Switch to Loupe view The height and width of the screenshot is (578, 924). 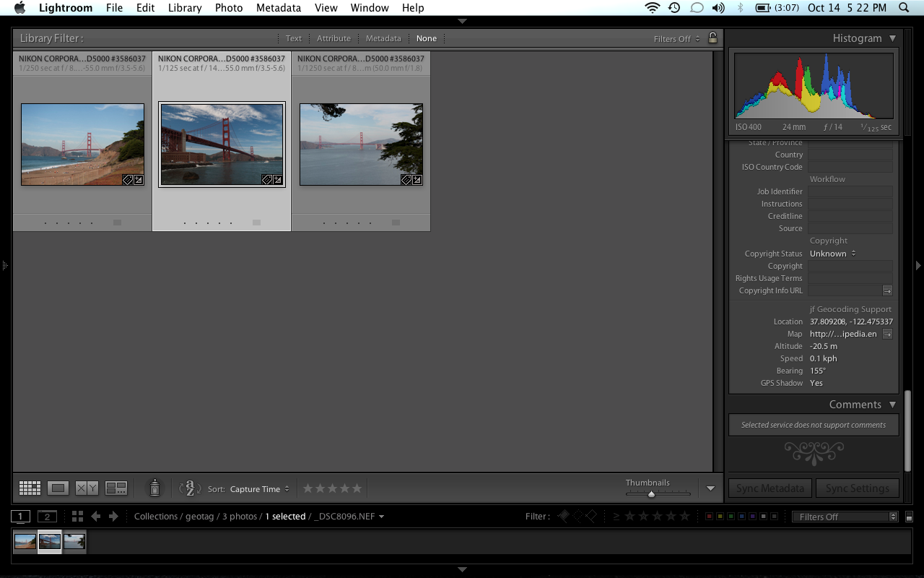point(58,488)
